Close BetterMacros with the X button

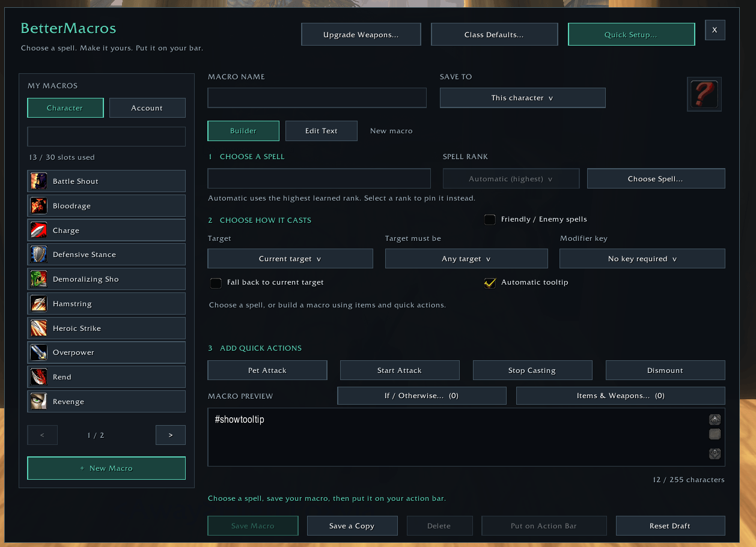[x=715, y=30]
